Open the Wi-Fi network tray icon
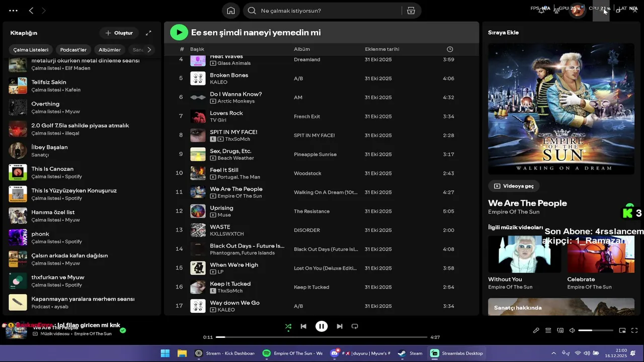The height and width of the screenshot is (362, 644). (578, 353)
